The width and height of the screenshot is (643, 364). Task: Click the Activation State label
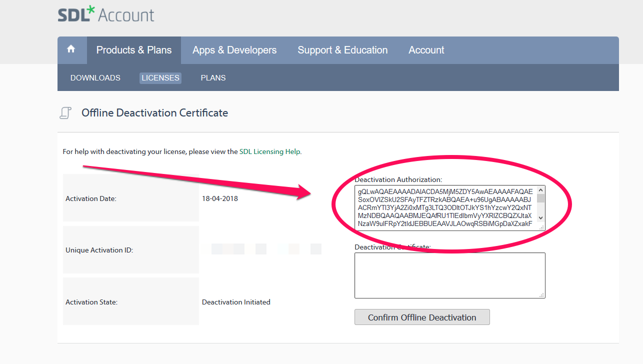tap(91, 302)
